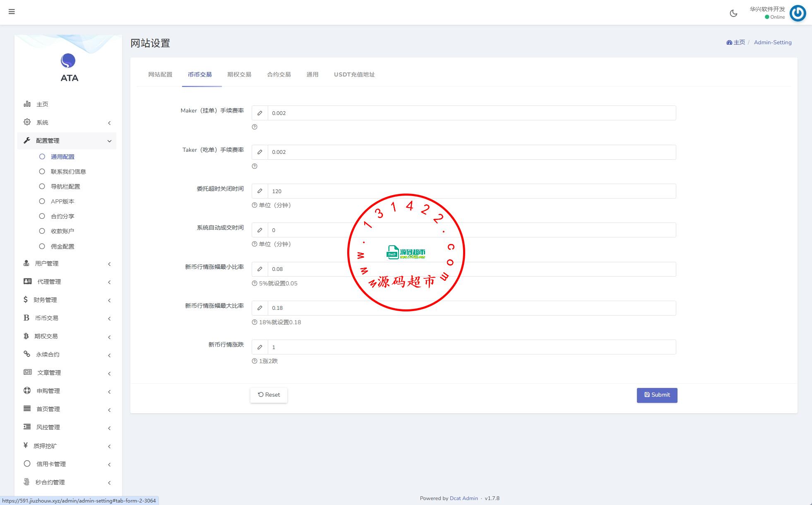Click the 申购管理 lifebuoy icon

click(27, 390)
